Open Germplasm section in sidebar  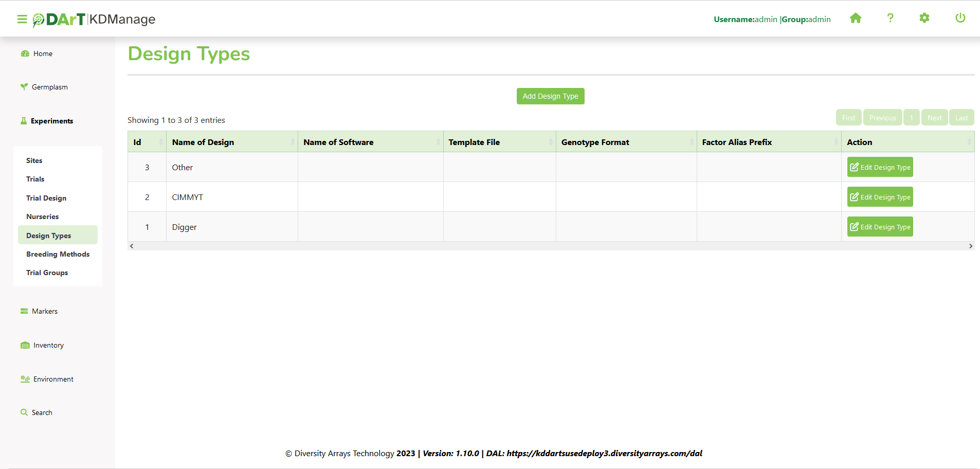(x=49, y=87)
